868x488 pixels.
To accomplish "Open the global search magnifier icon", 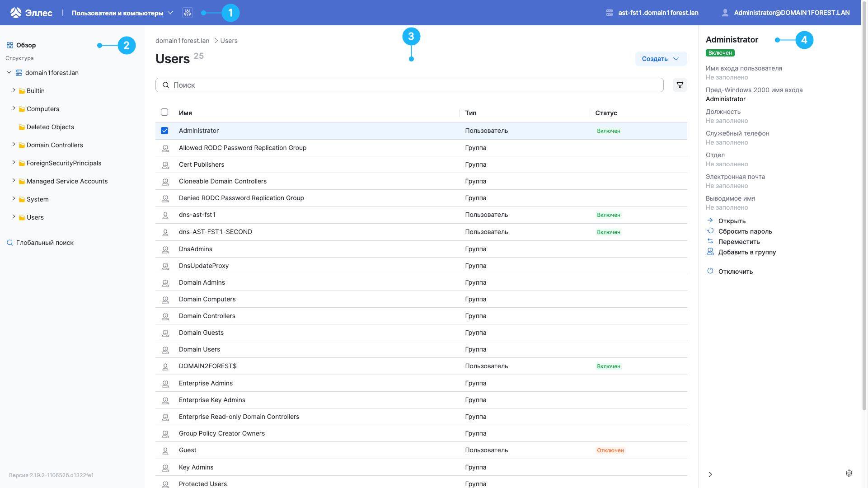I will pyautogui.click(x=10, y=243).
